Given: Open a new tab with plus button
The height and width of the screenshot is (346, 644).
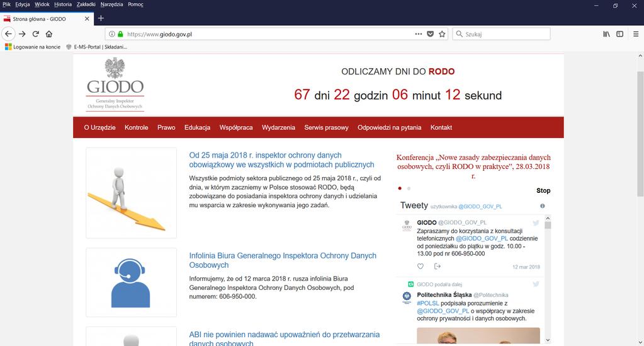Looking at the screenshot, I should [101, 18].
